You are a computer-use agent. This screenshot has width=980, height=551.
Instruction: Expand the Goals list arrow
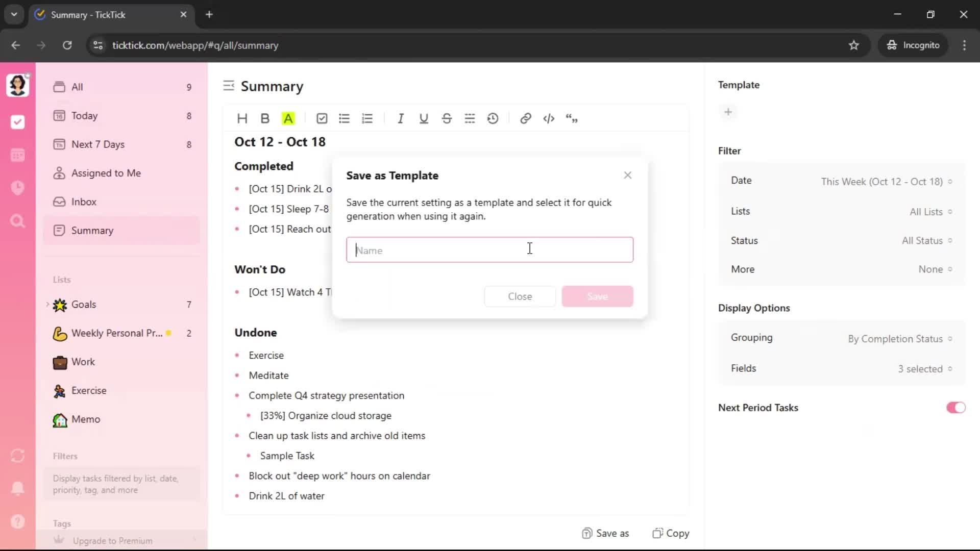click(47, 305)
